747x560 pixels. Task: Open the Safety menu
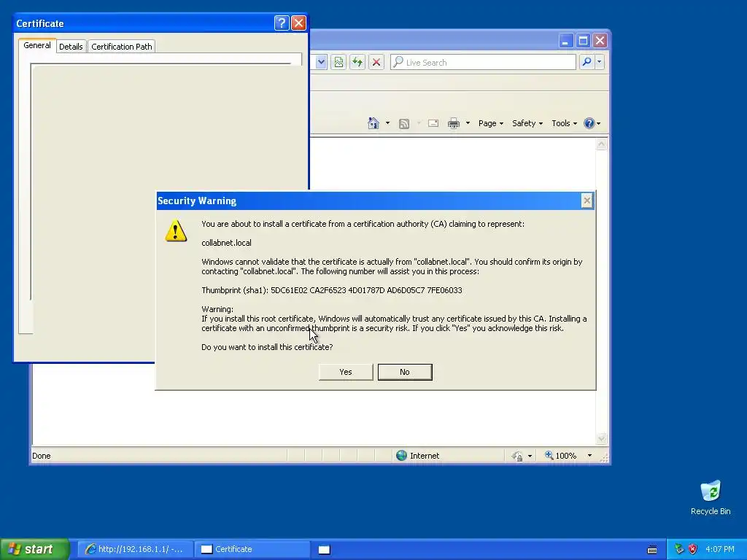point(527,123)
